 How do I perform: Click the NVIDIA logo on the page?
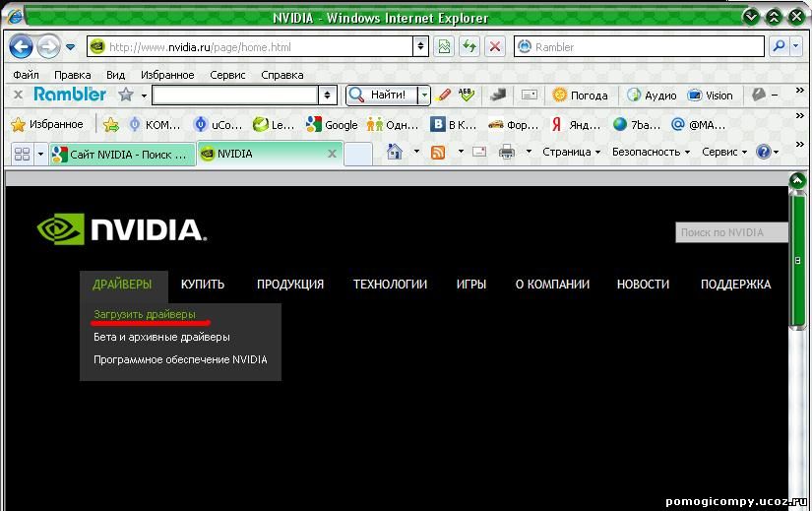122,229
